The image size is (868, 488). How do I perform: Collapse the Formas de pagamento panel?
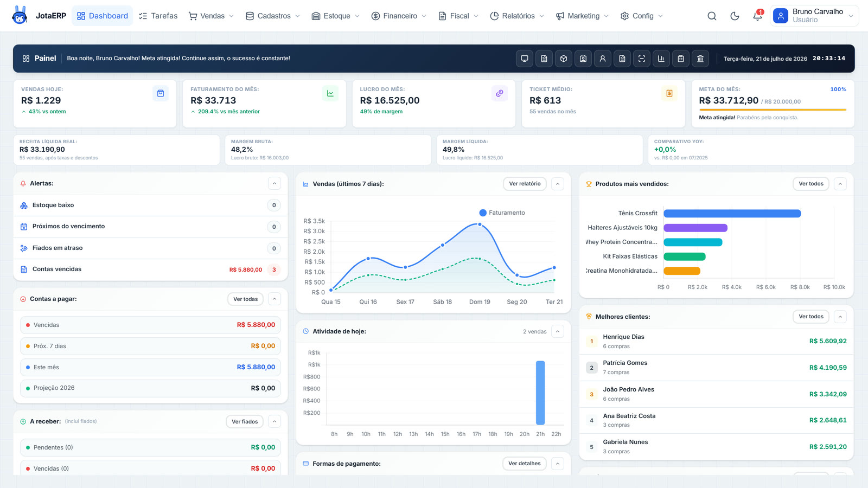pos(558,464)
